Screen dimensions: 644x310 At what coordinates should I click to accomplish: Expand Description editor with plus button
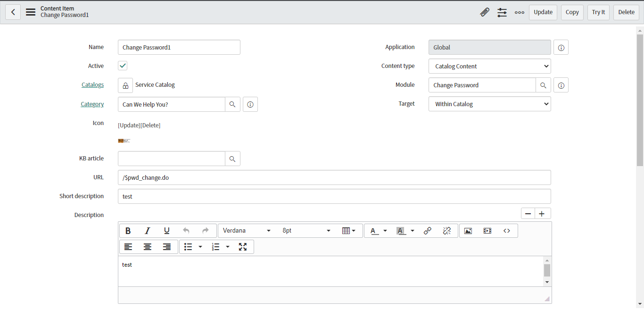(x=542, y=214)
